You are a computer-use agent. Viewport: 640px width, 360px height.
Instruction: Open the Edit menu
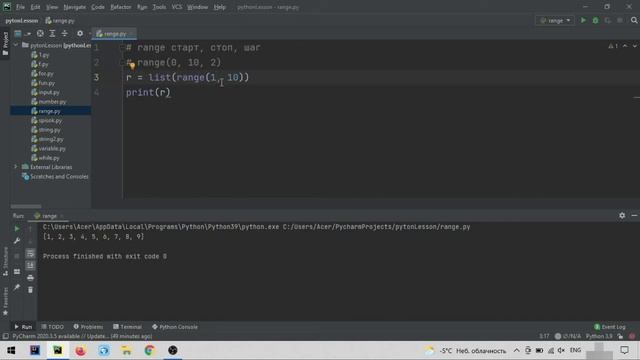click(36, 7)
